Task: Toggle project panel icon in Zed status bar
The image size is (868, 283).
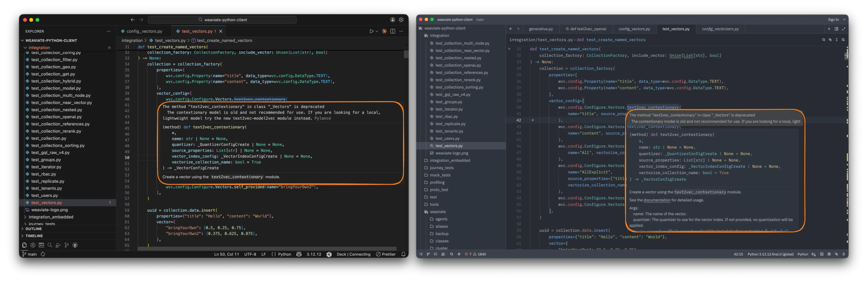Action: point(421,254)
